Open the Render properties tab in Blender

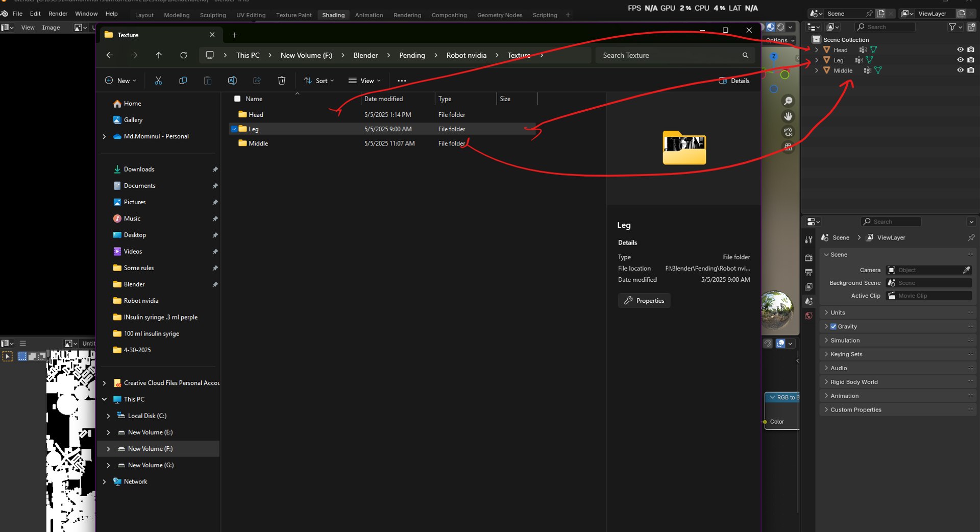808,258
